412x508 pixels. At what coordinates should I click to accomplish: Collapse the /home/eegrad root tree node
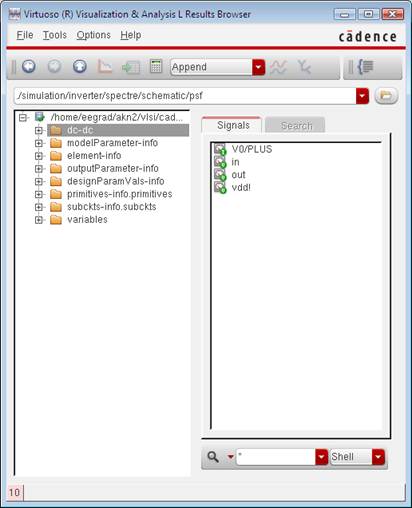point(23,117)
